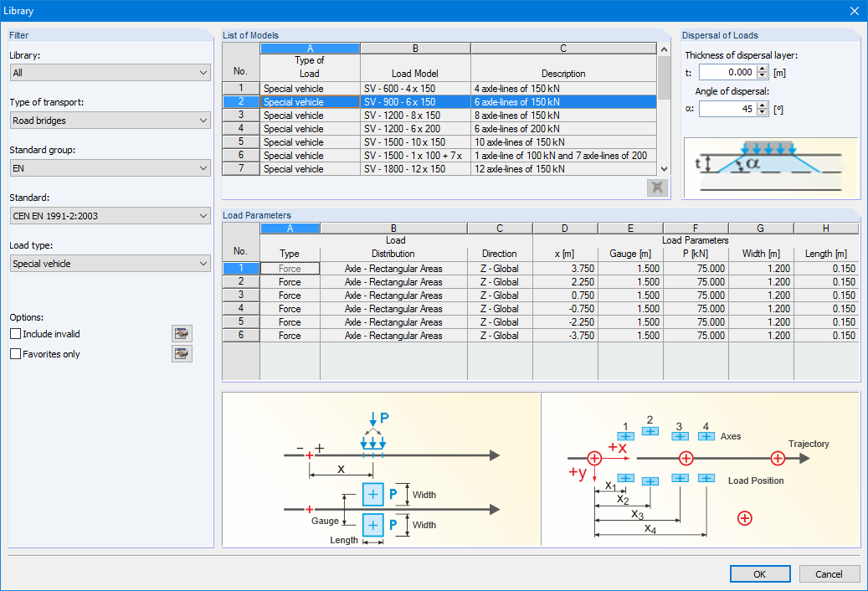Click the edit icon beside Include invalid
The height and width of the screenshot is (591, 868).
[x=180, y=333]
